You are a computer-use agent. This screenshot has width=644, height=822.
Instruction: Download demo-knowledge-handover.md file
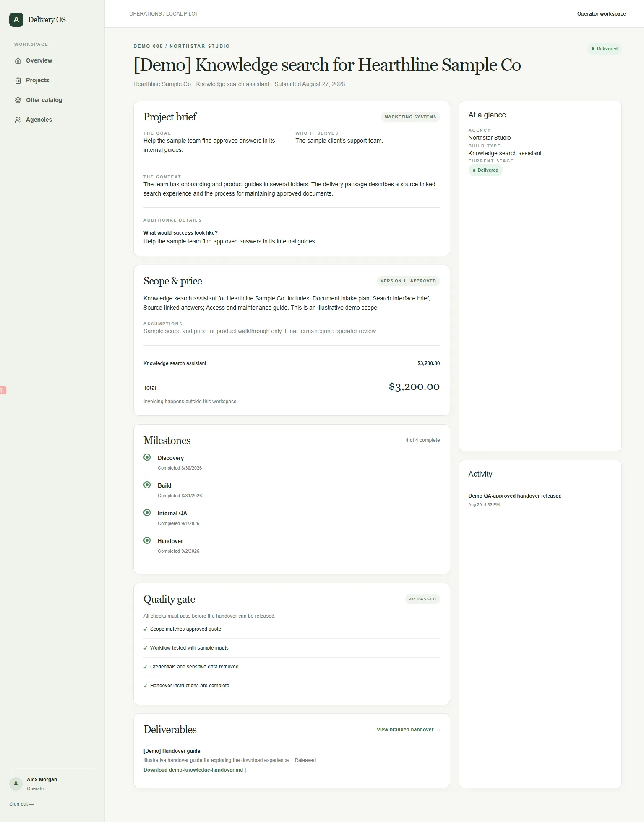(x=195, y=770)
